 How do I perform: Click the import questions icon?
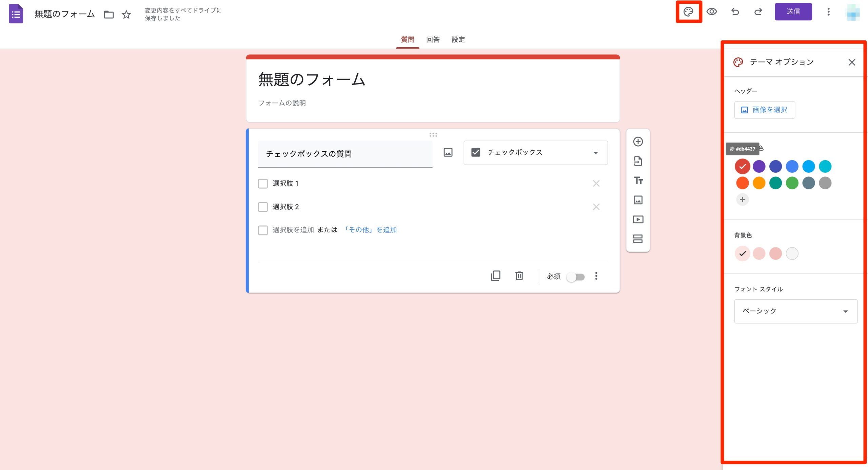pyautogui.click(x=638, y=161)
